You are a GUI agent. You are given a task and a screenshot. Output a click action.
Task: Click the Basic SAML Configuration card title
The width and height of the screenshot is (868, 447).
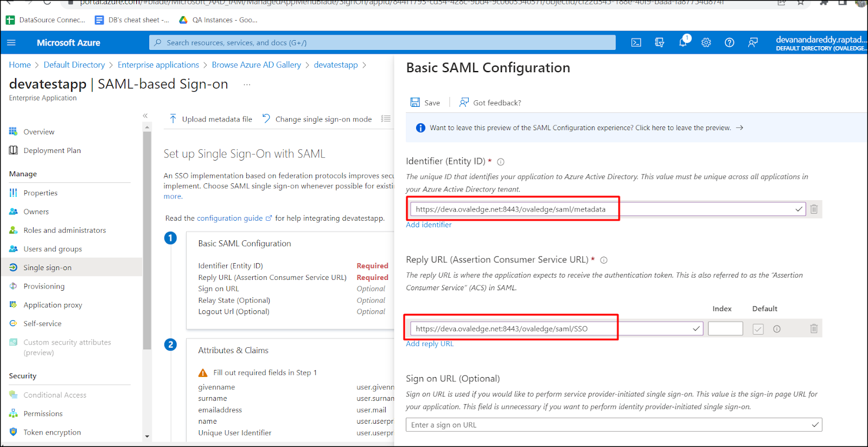245,244
